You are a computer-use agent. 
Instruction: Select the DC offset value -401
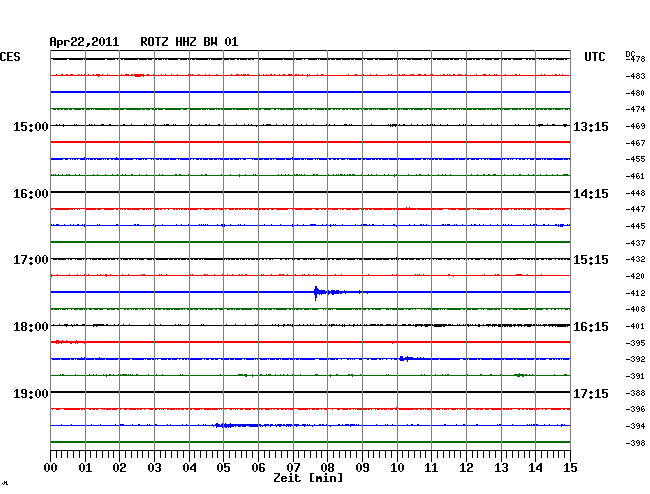[x=635, y=326]
